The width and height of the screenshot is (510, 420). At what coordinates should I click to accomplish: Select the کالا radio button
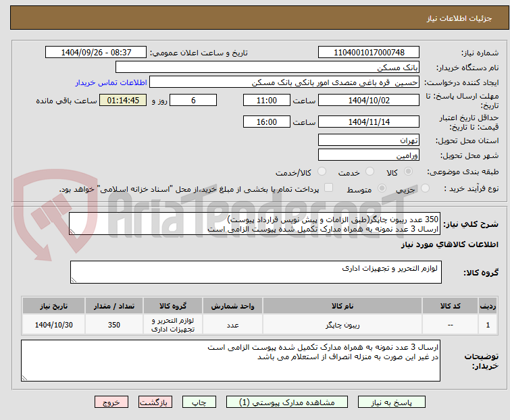coord(408,172)
